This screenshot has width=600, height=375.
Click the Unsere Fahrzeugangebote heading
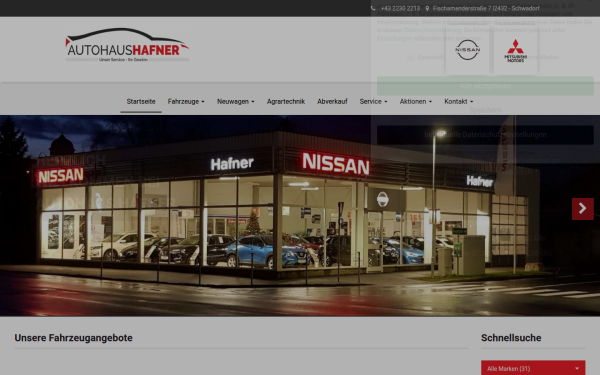(73, 338)
